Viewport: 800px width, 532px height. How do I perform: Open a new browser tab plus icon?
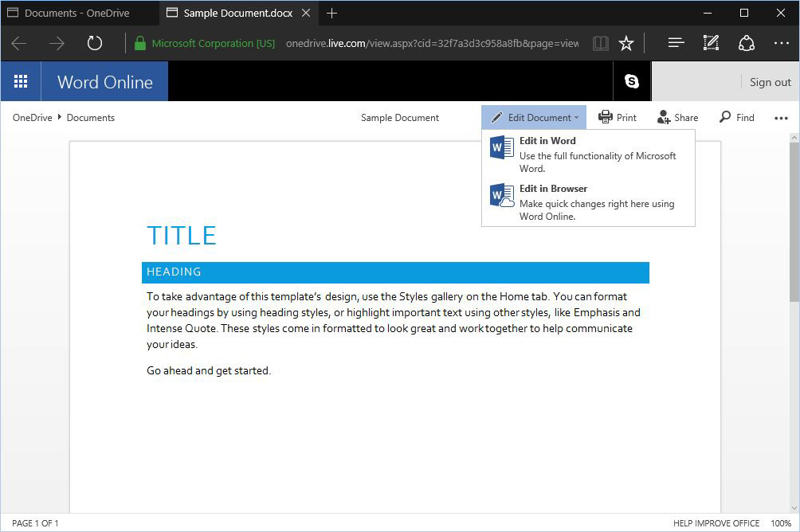[331, 14]
